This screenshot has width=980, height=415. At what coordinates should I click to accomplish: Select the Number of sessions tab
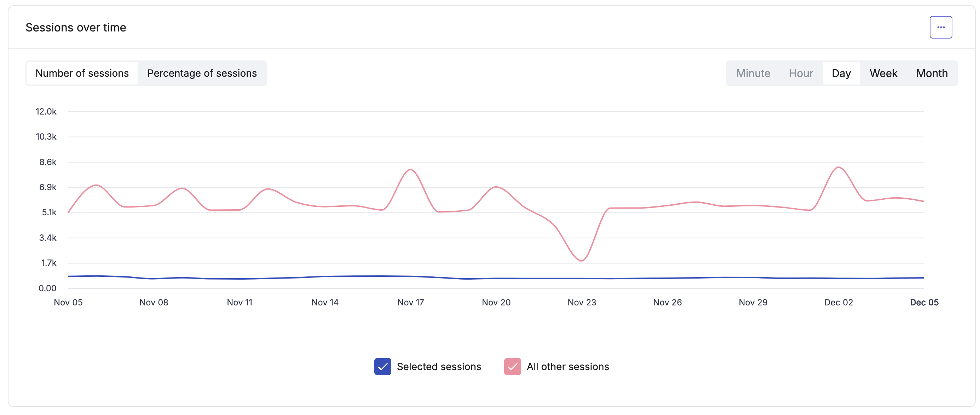[x=82, y=73]
